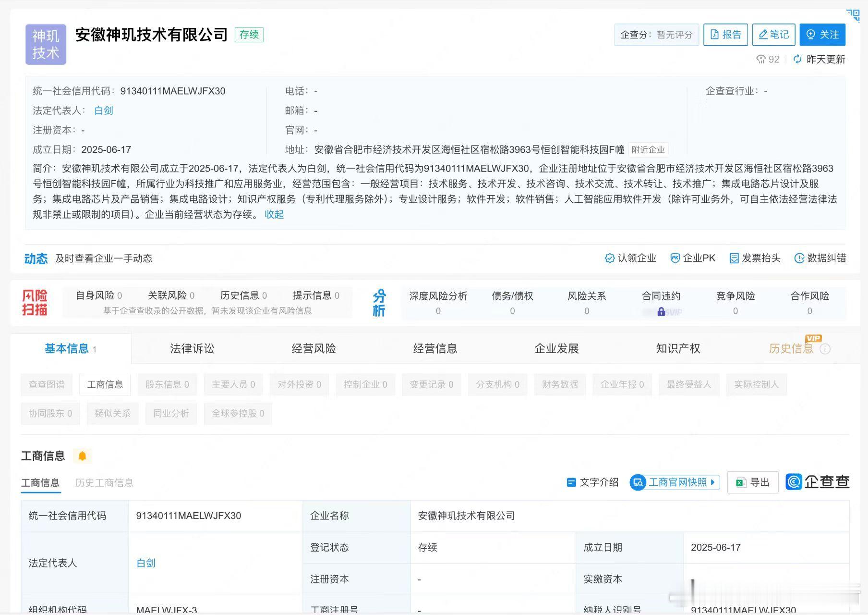Switch to 经营信息 tab
The height and width of the screenshot is (615, 868).
tap(435, 349)
